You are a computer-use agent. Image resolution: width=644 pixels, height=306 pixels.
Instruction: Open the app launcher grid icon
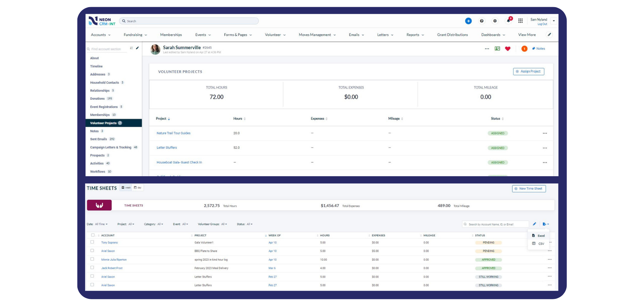520,21
